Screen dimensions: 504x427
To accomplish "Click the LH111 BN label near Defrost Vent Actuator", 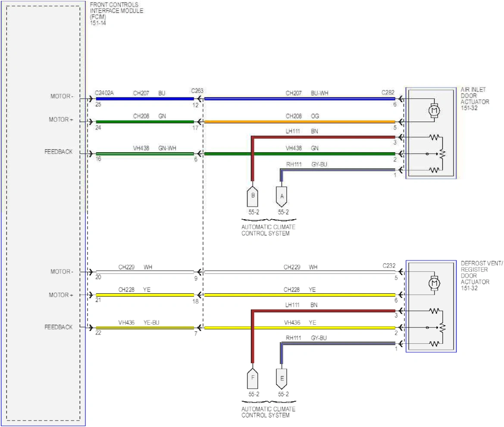I will point(301,305).
